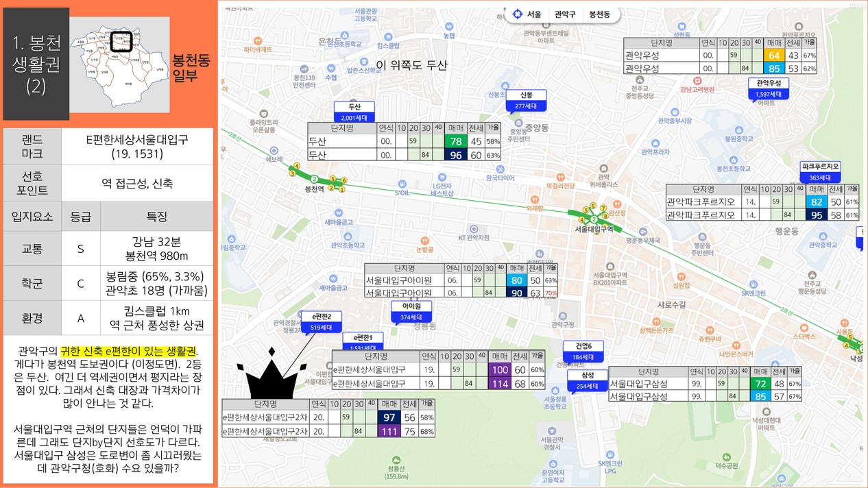Click the '이 위쪽도 두산' annotation text
This screenshot has height=488, width=868.
[411, 65]
